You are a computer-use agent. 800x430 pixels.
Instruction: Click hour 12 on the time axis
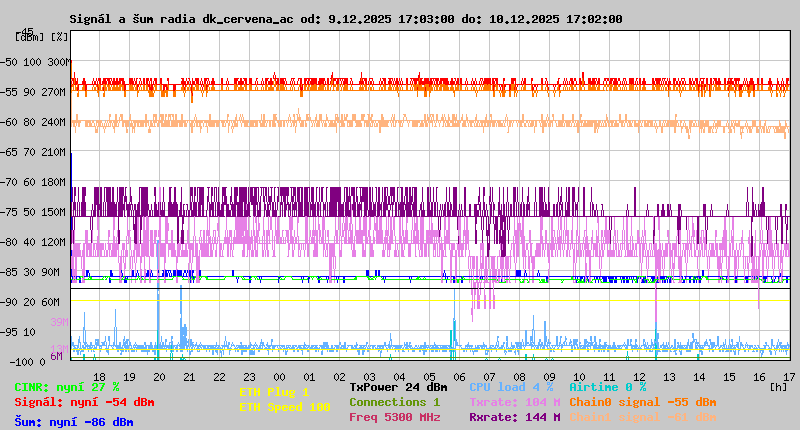click(x=639, y=376)
